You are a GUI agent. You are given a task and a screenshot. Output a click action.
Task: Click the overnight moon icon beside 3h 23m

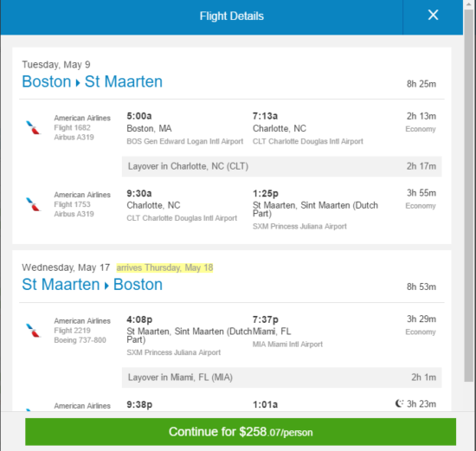coord(399,403)
